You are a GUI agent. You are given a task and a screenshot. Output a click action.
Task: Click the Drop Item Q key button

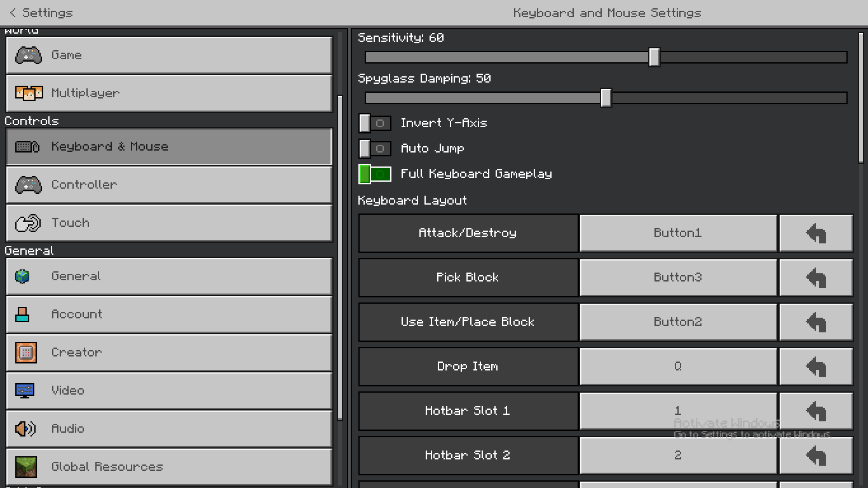[678, 367]
